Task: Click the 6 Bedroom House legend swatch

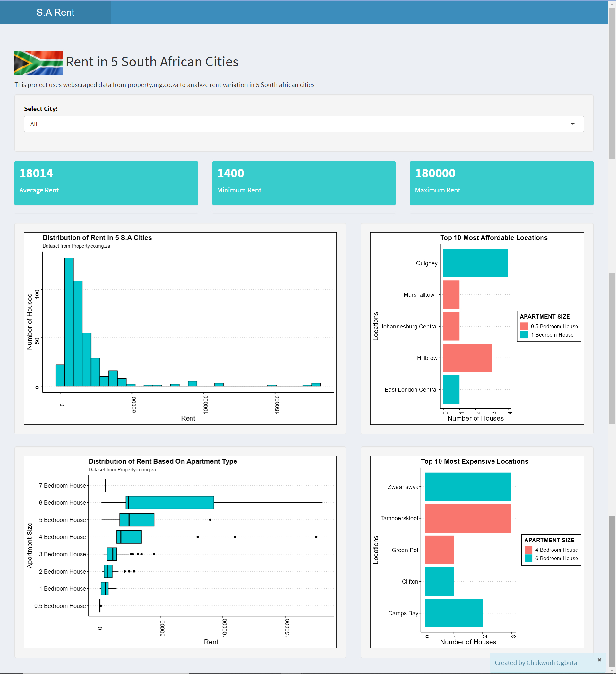Action: point(528,558)
